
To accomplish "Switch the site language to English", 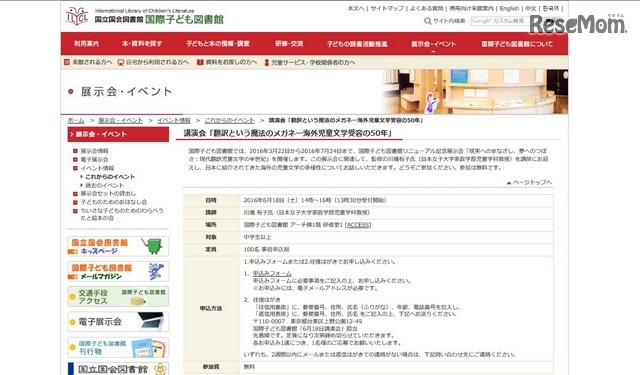I will (509, 8).
